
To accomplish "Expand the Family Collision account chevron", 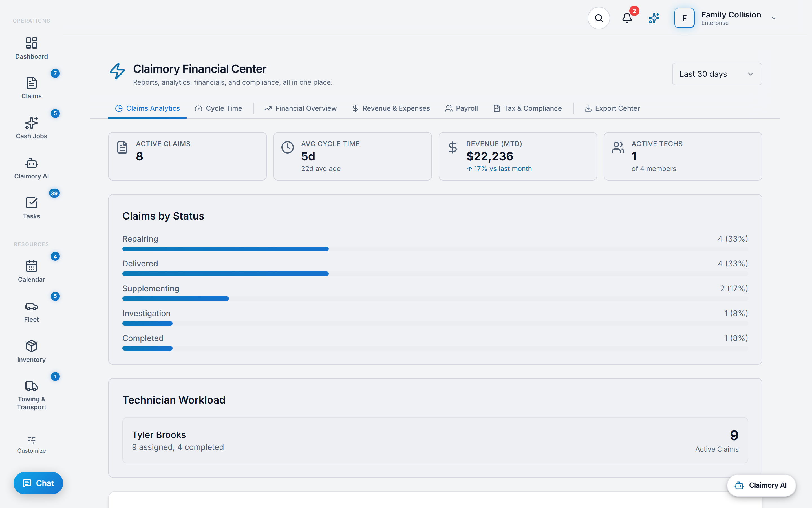I will [774, 18].
